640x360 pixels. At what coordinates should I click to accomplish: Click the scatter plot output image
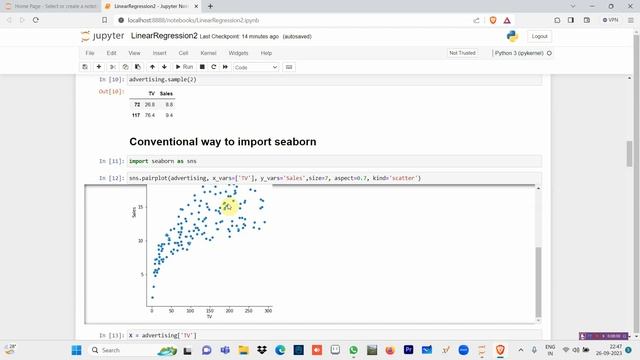click(202, 251)
